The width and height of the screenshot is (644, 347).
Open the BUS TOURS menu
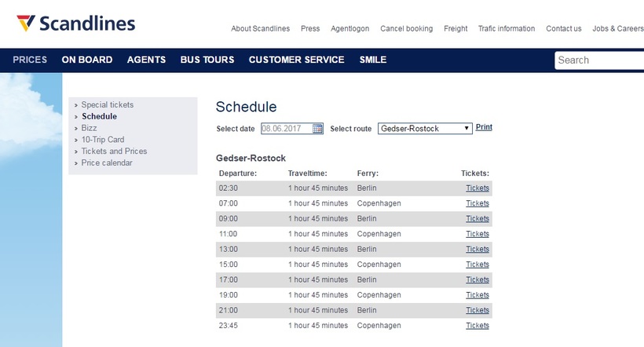click(207, 60)
